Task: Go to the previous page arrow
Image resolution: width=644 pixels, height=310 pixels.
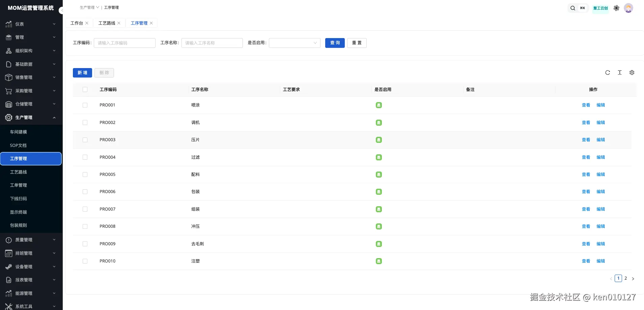Action: tap(611, 279)
